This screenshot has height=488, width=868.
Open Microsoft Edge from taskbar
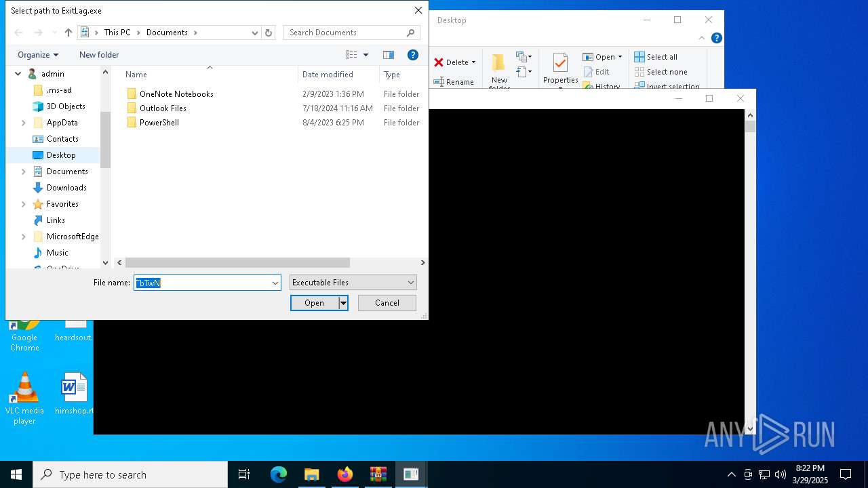coord(279,474)
